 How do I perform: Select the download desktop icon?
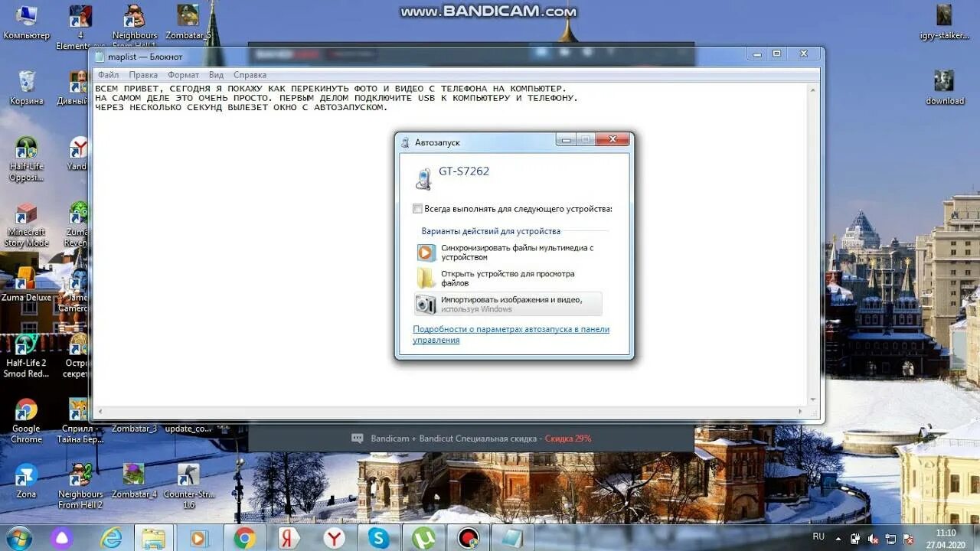click(945, 88)
